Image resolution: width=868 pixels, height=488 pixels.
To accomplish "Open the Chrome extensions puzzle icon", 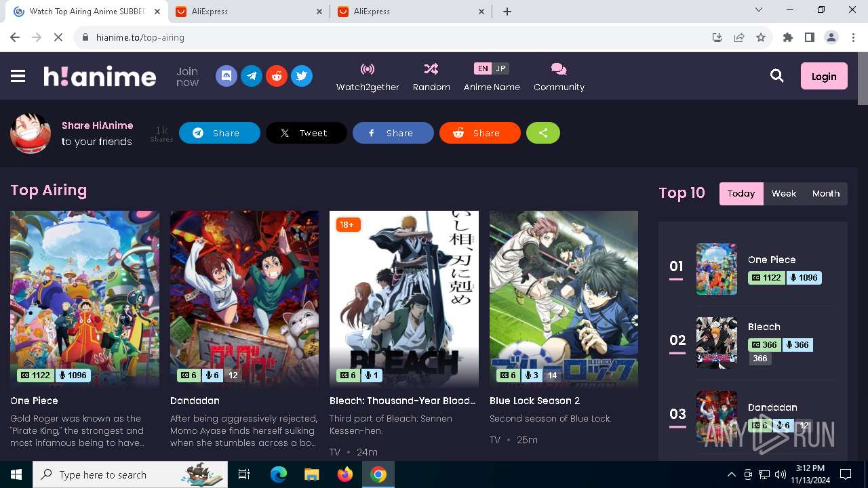I will click(x=788, y=37).
